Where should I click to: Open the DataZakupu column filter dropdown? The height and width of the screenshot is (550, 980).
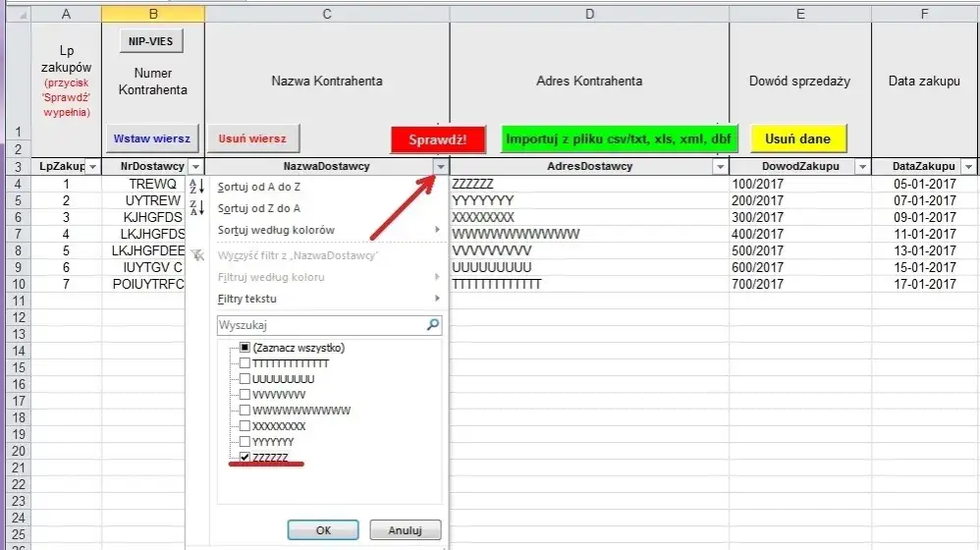[x=969, y=167]
